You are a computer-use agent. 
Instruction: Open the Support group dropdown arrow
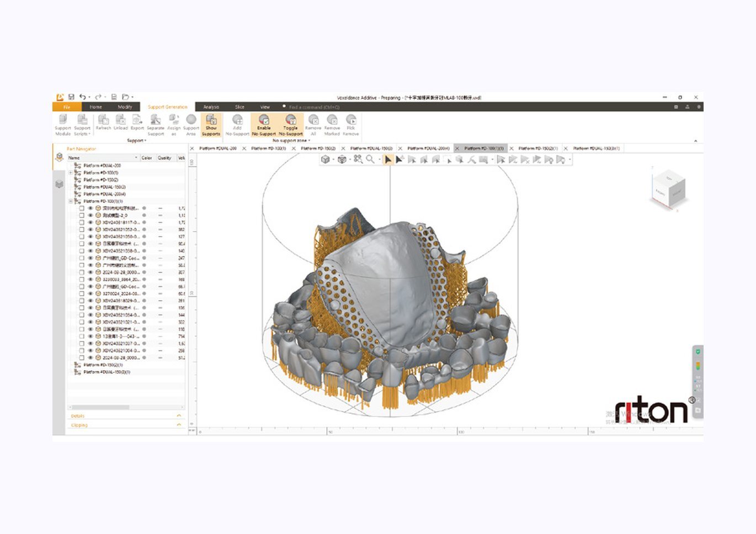coord(145,141)
